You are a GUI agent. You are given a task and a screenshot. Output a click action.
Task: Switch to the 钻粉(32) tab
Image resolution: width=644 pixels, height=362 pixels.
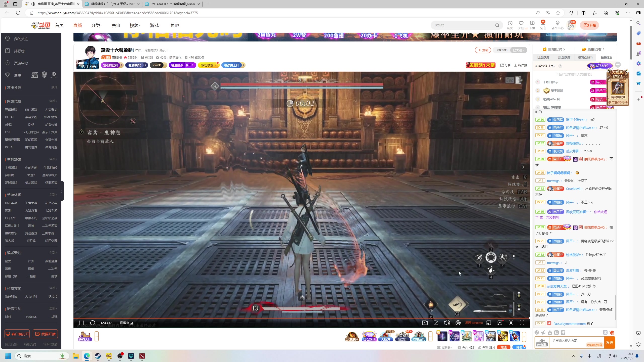tap(606, 57)
